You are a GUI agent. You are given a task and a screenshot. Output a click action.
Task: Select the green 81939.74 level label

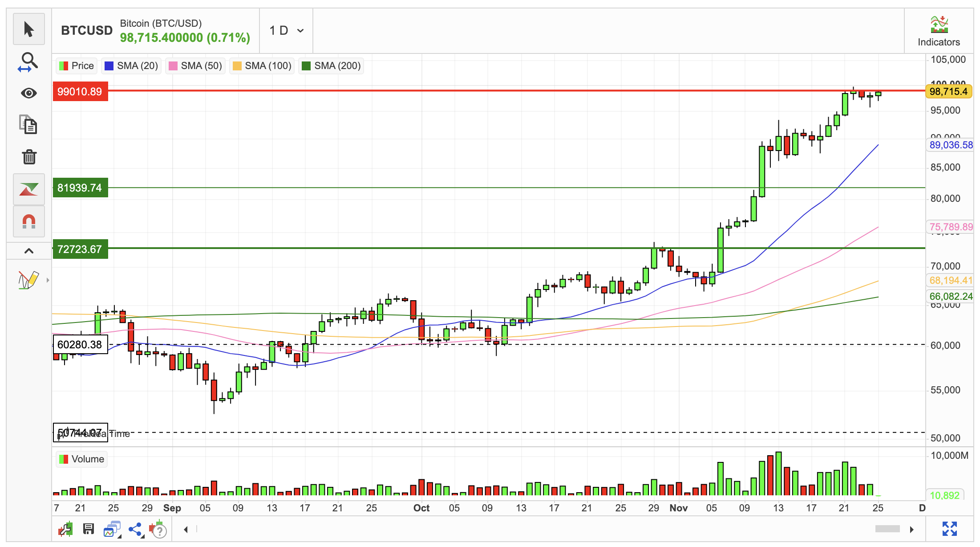(80, 188)
